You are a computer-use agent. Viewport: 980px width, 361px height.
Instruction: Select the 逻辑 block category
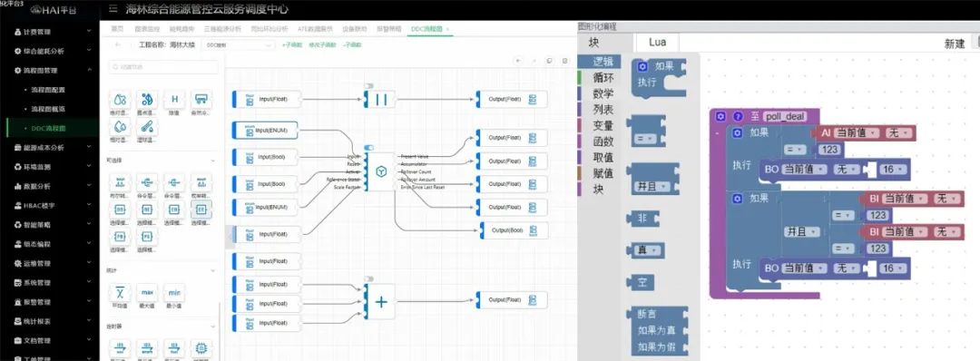coord(600,61)
